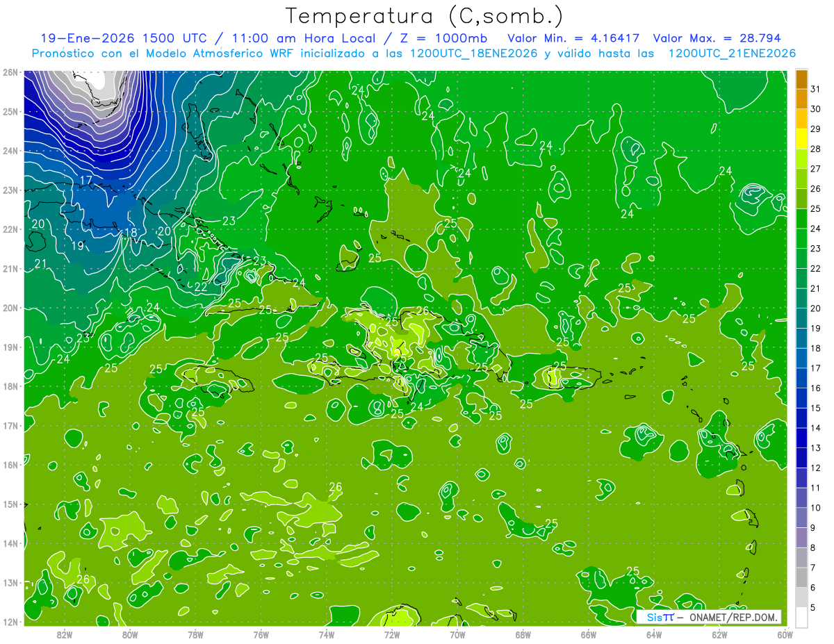Click the 25N latitude axis label
Screen dimensions: 834x644
(x=10, y=111)
